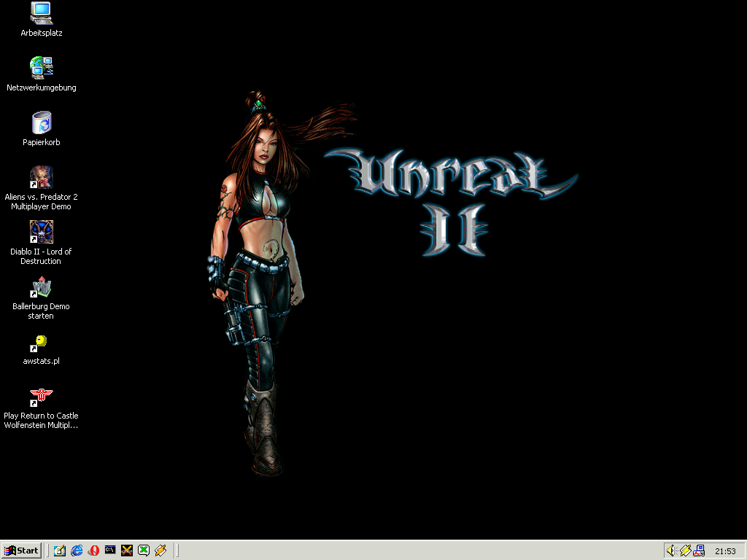The height and width of the screenshot is (560, 747).
Task: Select the Netzwerkumgebung desktop icon
Action: pos(42,68)
